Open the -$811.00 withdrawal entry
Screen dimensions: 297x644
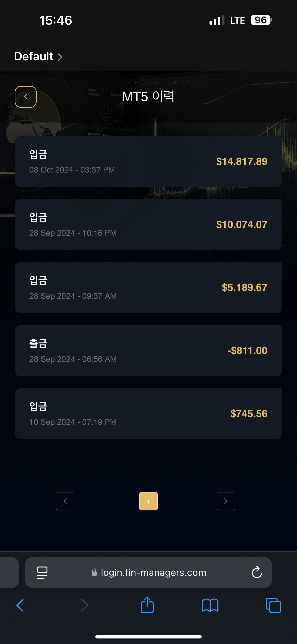click(148, 351)
